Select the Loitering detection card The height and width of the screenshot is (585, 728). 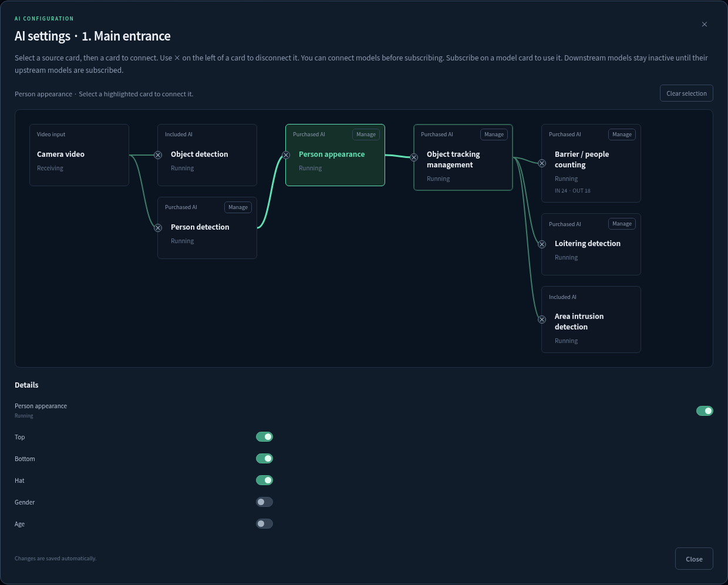pos(591,244)
